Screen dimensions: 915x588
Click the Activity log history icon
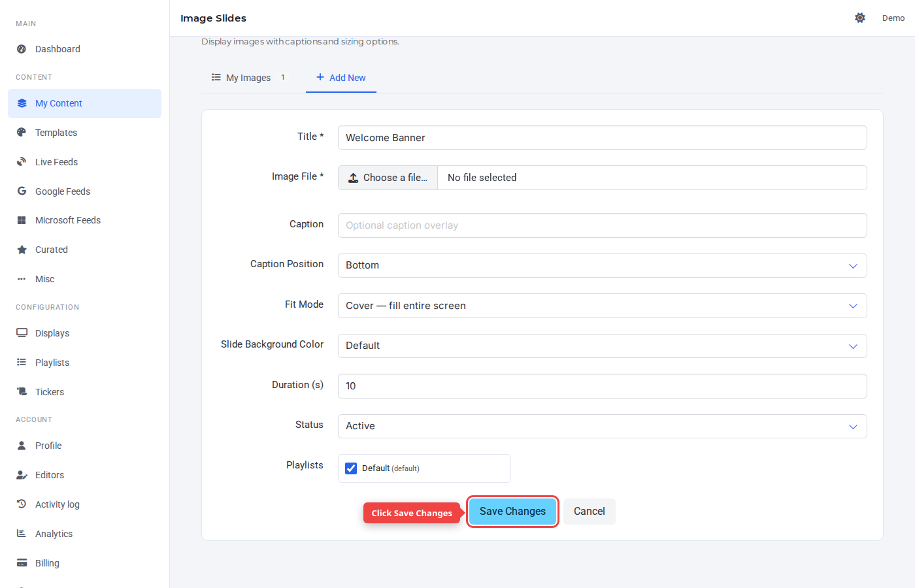click(x=22, y=504)
